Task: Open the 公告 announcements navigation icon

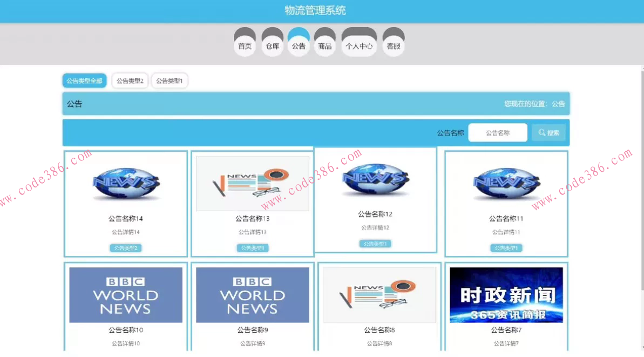Action: tap(299, 45)
